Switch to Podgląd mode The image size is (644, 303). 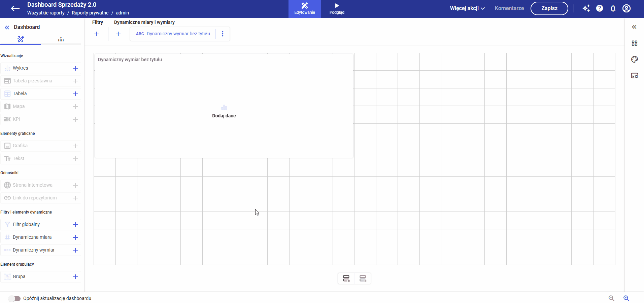tap(337, 9)
